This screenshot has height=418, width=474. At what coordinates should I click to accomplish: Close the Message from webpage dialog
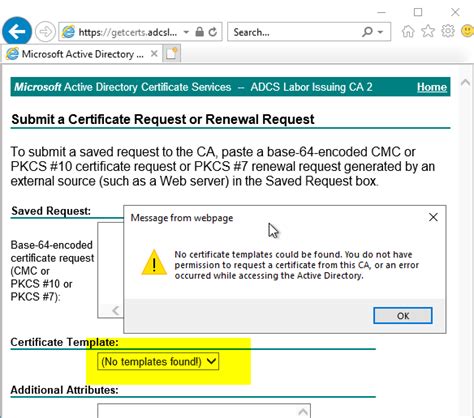[x=433, y=217]
